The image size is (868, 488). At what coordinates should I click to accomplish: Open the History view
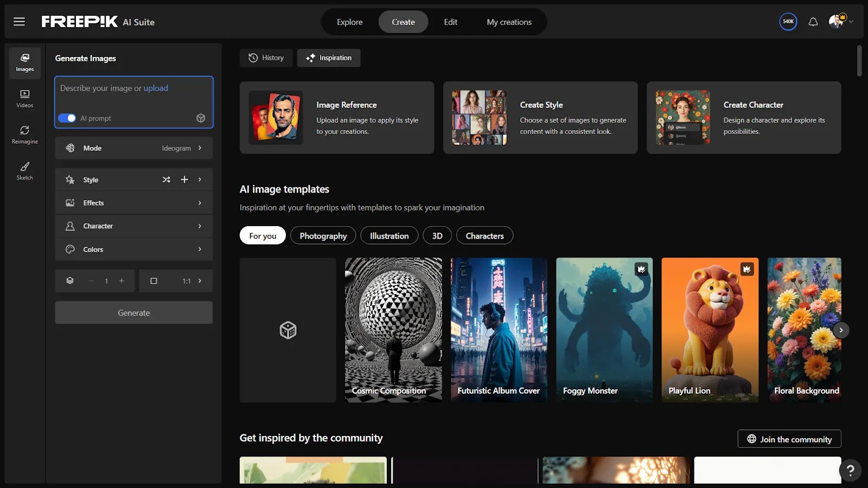pos(266,57)
